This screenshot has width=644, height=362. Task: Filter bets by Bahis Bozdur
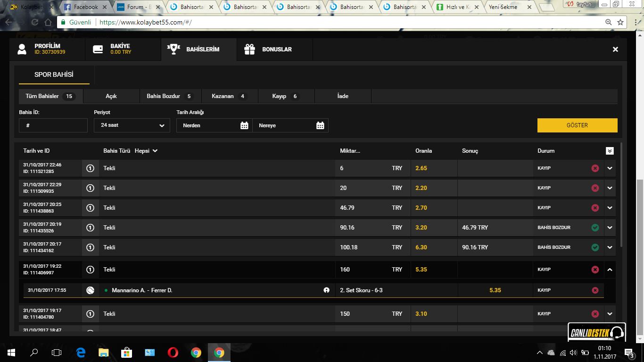[170, 96]
